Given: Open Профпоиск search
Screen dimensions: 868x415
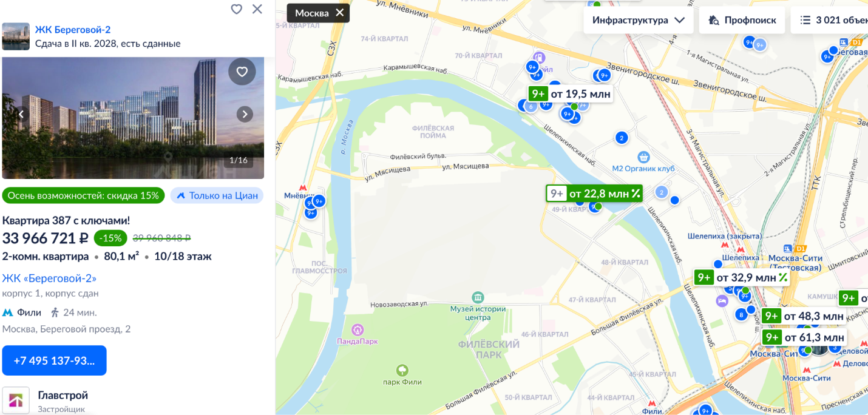Looking at the screenshot, I should [x=742, y=20].
